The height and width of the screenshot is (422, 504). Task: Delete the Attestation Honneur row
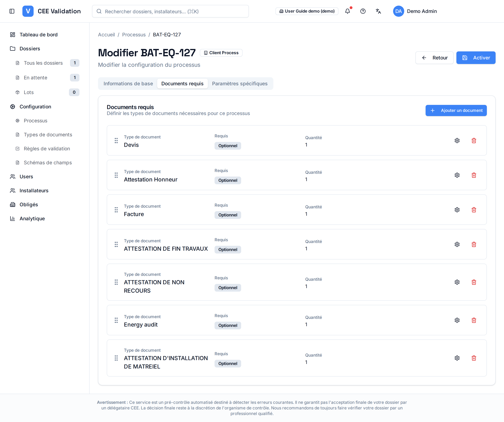(474, 175)
